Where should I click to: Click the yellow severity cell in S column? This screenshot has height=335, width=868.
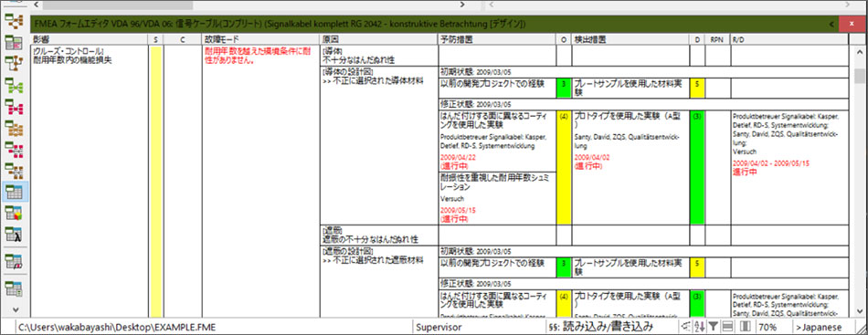156,182
